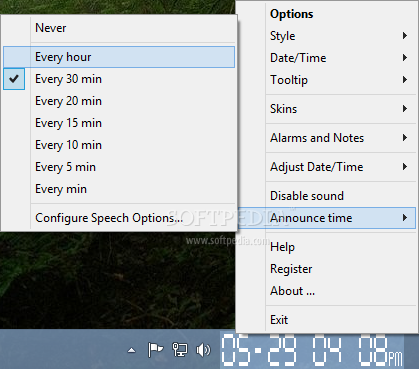Expand the Date/Time submenu arrow
The width and height of the screenshot is (419, 369).
(x=405, y=58)
